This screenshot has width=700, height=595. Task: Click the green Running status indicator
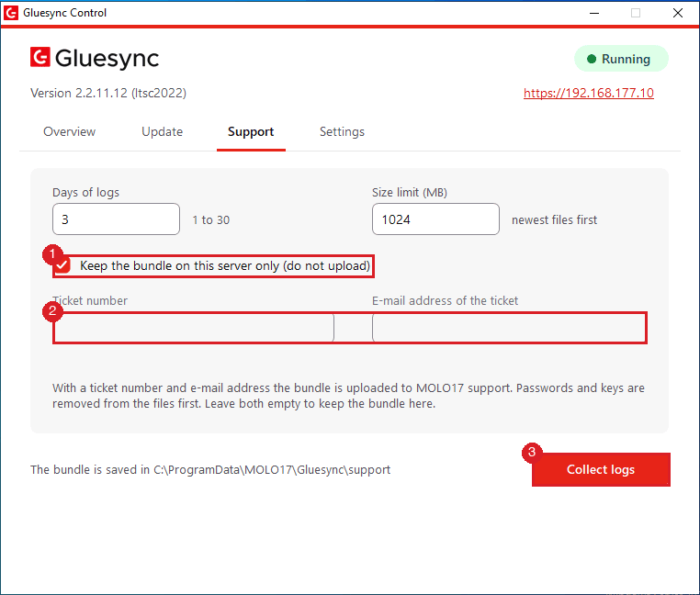[x=621, y=59]
